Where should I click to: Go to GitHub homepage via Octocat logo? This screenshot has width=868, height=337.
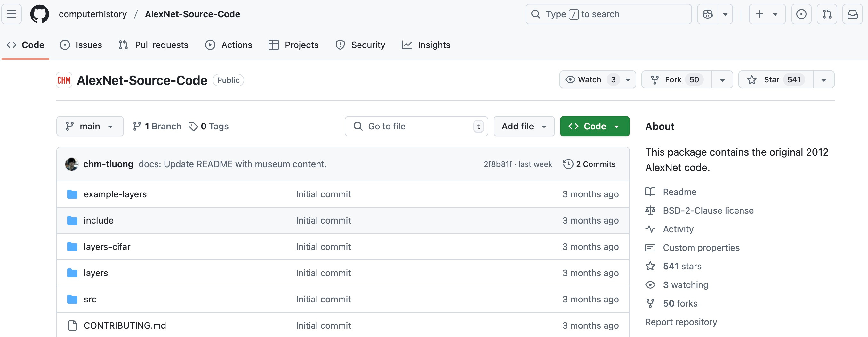[39, 14]
